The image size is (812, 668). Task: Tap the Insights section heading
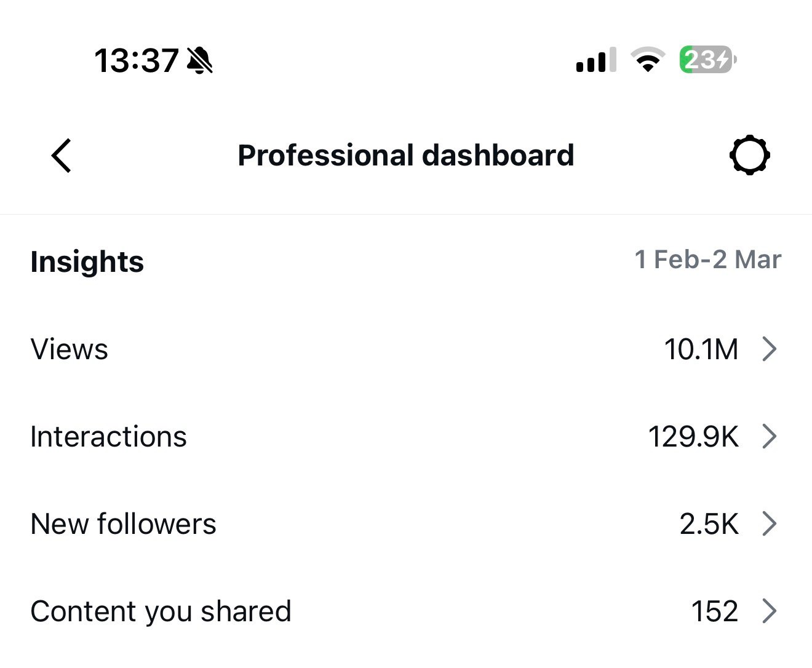87,261
